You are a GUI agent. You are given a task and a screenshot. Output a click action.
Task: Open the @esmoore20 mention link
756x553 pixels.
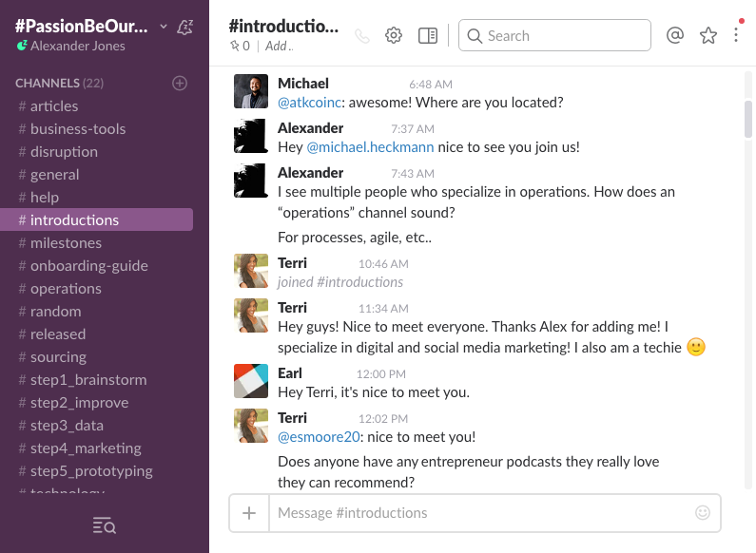coord(316,437)
